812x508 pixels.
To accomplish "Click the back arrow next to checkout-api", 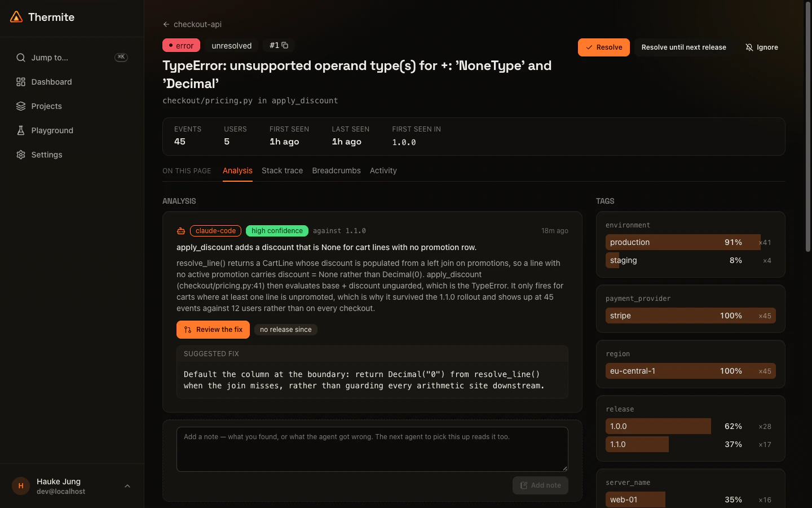I will click(166, 24).
